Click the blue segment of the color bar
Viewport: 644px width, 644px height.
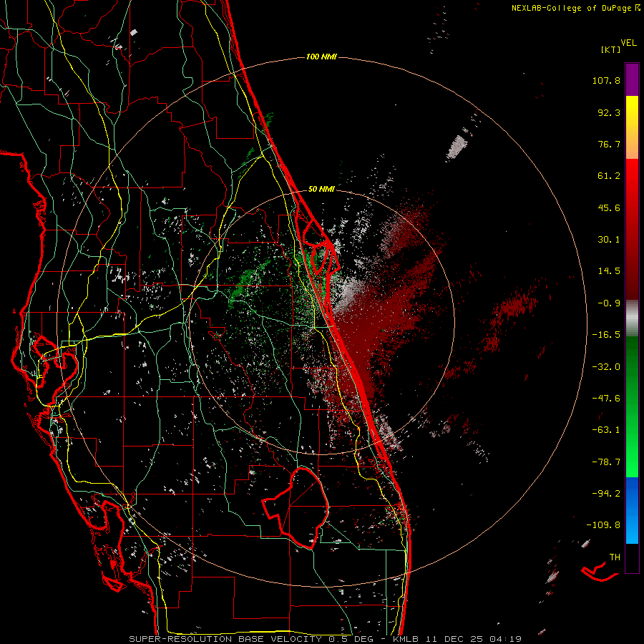(632, 510)
